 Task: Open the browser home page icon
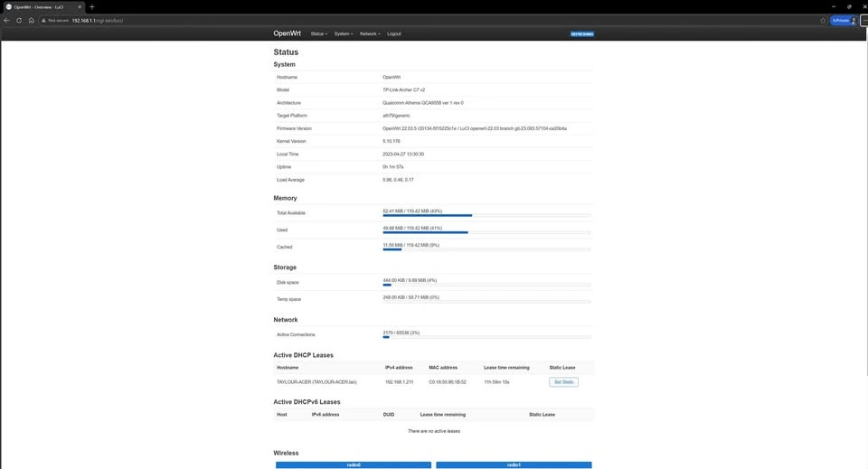[x=31, y=21]
